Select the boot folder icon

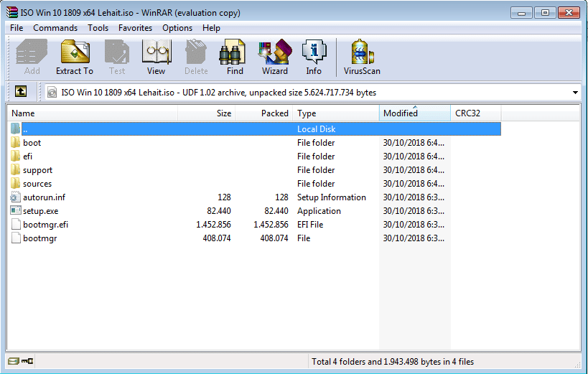pyautogui.click(x=15, y=143)
